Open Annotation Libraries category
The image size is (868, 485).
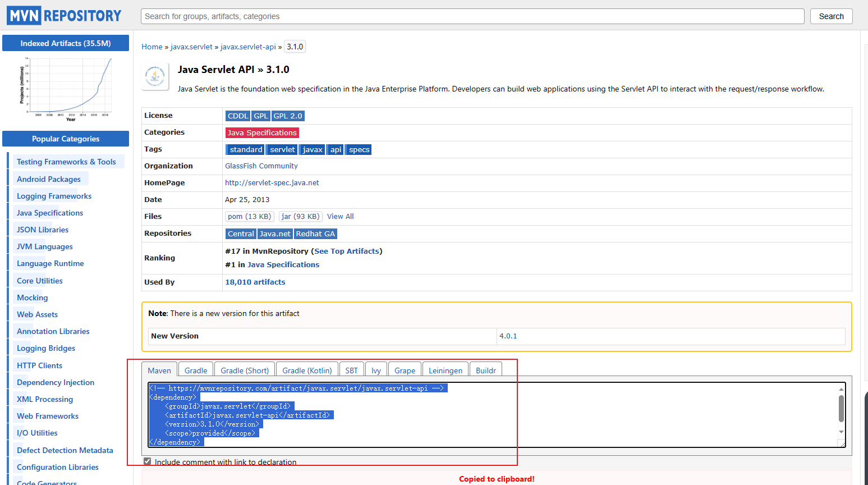(53, 331)
